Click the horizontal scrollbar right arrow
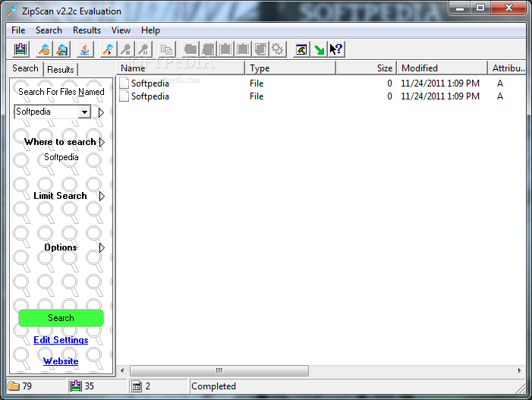 point(519,370)
